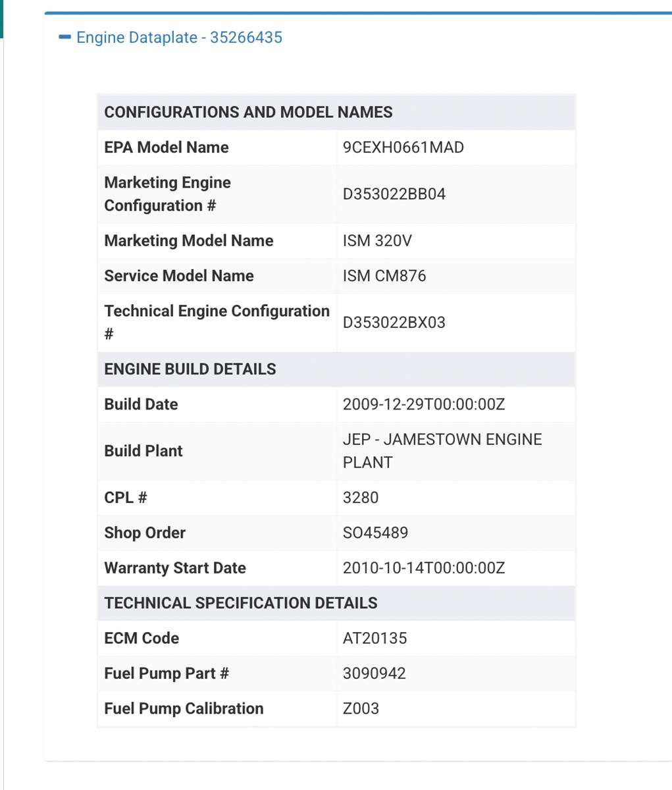Click the Technical Specification Details section header

click(x=241, y=603)
